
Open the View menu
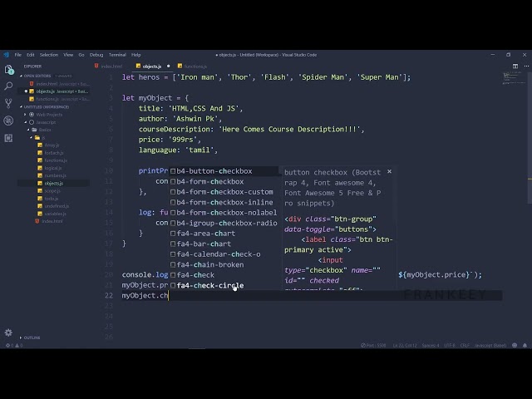pyautogui.click(x=68, y=55)
